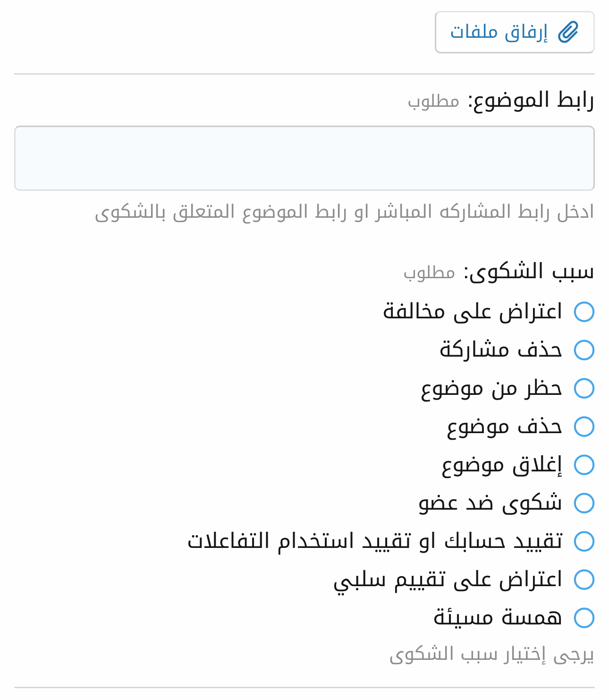Click the helper text below the link field
The width and height of the screenshot is (609, 700).
coord(344,212)
